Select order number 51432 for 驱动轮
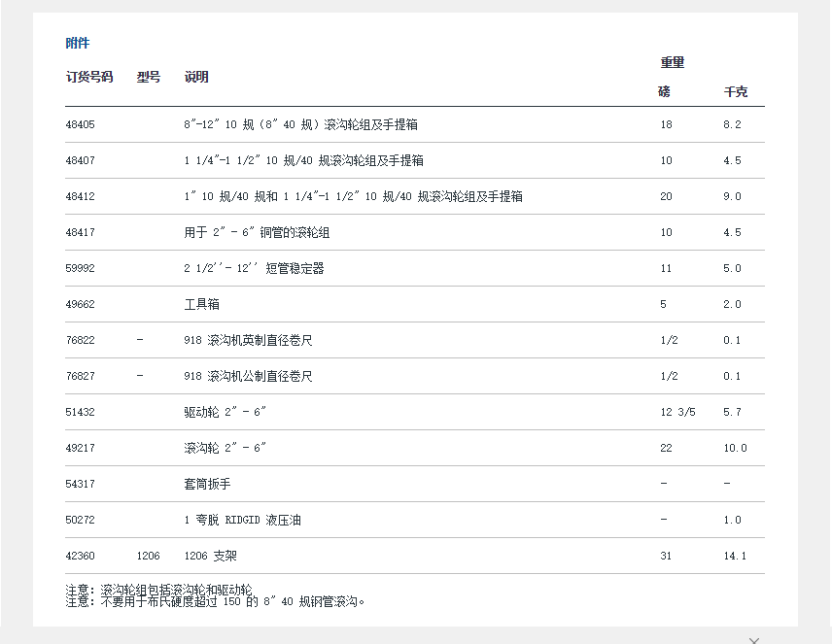832x644 pixels. [x=81, y=413]
